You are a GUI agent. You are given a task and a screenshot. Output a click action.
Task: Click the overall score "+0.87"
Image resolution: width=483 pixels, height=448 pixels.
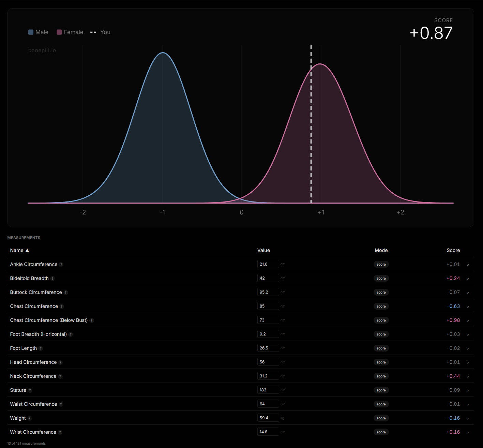431,33
